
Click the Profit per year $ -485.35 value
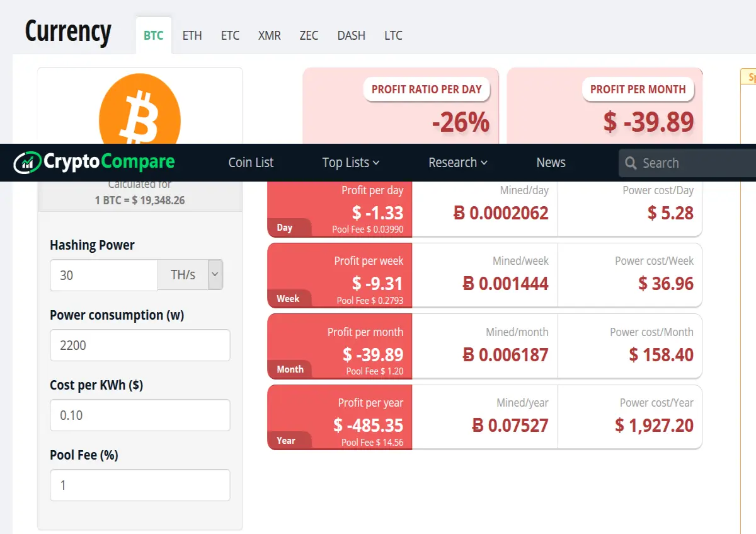(x=369, y=426)
